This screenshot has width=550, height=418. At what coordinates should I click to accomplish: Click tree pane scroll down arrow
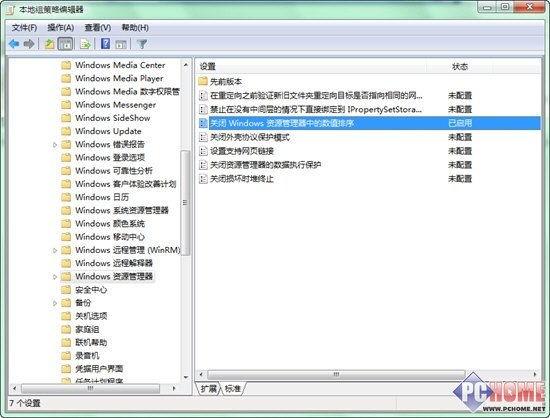pos(186,377)
